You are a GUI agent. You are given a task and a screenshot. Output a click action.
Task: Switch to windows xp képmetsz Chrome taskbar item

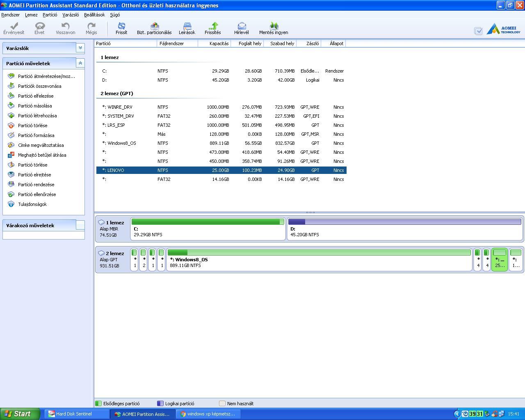click(x=208, y=414)
